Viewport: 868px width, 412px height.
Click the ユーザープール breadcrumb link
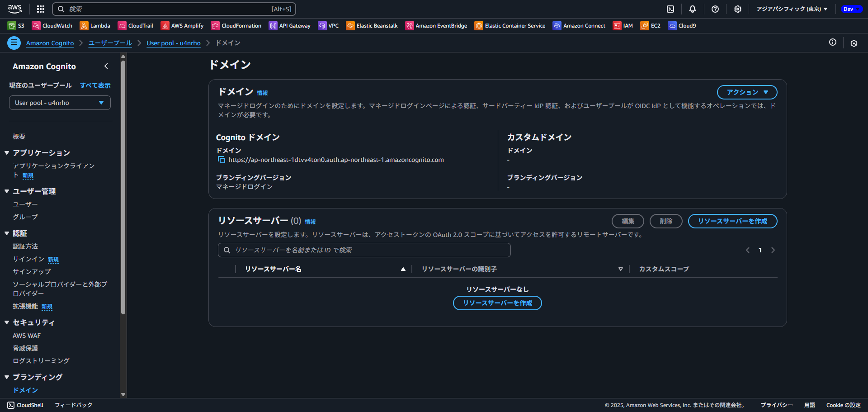tap(110, 43)
